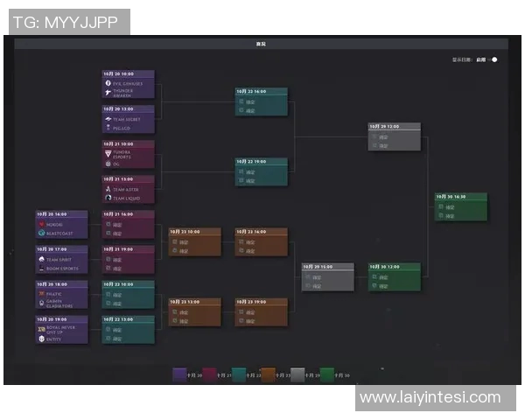Click the Team Secret logo
This screenshot has width=525, height=420.
click(x=108, y=119)
